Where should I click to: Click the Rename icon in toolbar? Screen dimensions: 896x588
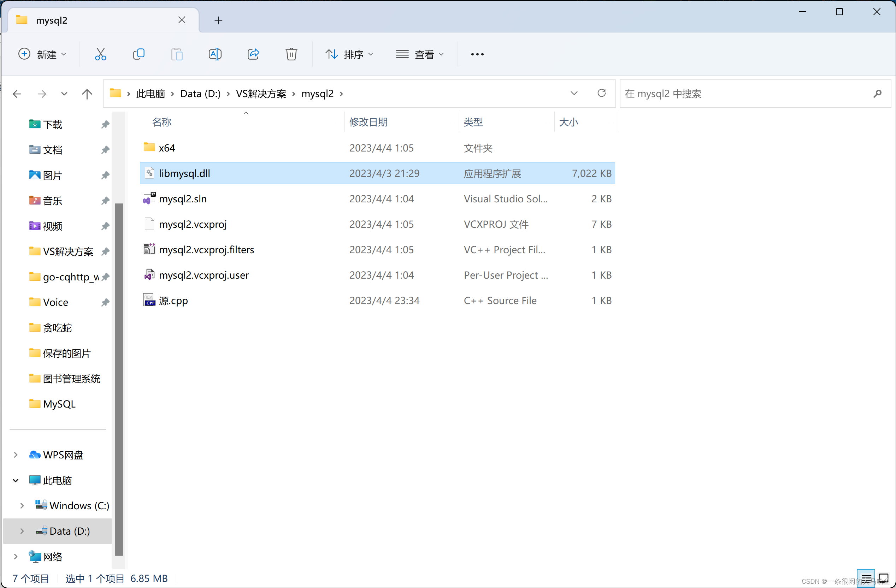215,54
